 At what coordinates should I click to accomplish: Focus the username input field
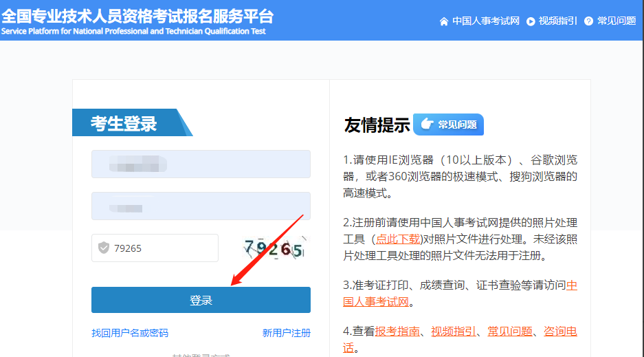point(201,164)
